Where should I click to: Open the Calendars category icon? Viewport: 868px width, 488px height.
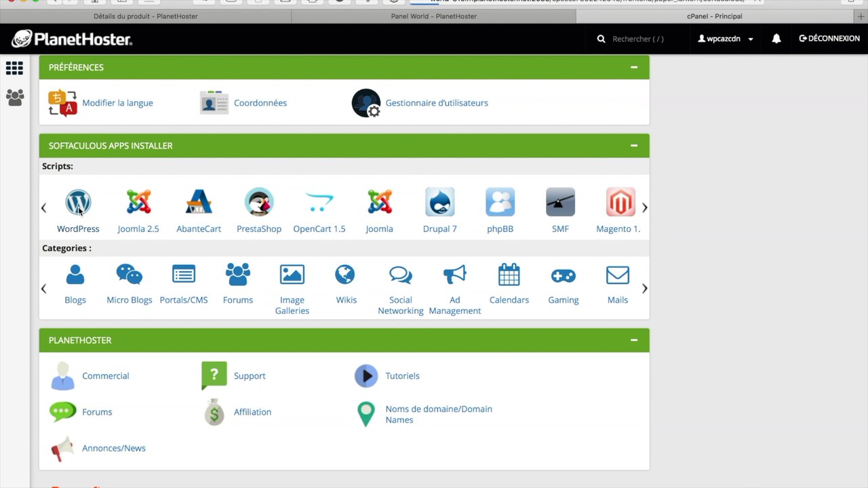click(x=509, y=274)
